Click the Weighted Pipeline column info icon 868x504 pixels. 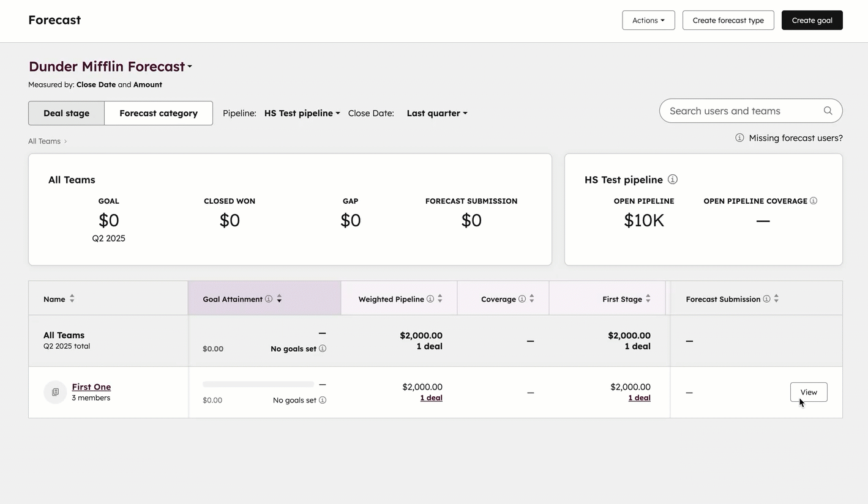(430, 298)
